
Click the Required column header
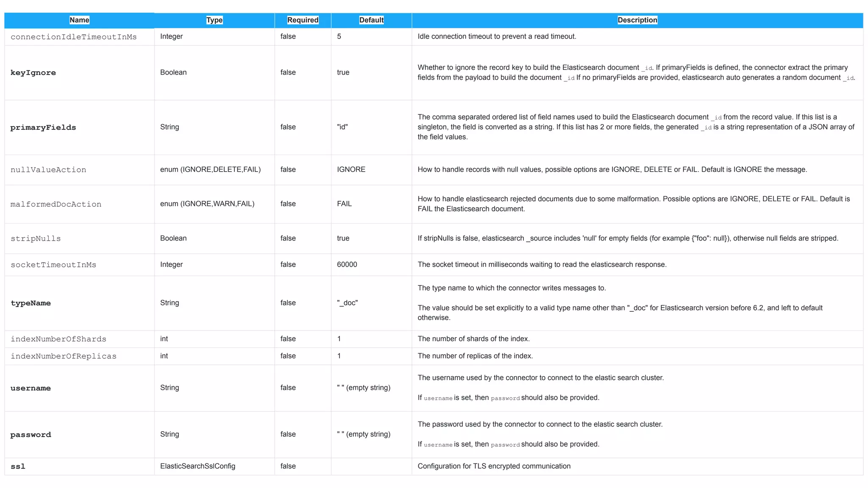(x=303, y=20)
